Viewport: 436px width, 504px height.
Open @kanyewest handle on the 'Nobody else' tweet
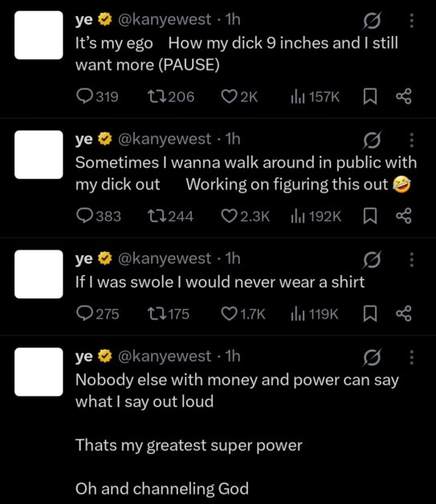point(165,356)
